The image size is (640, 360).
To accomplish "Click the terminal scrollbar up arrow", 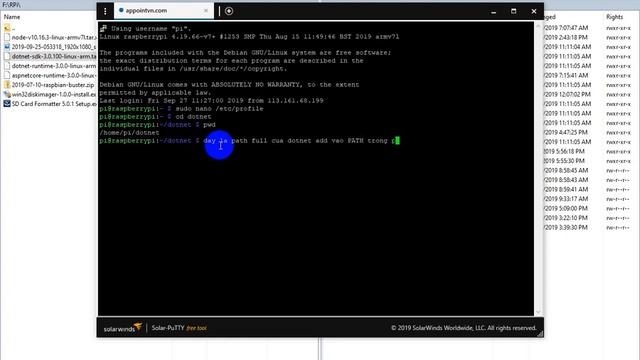I will point(538,26).
